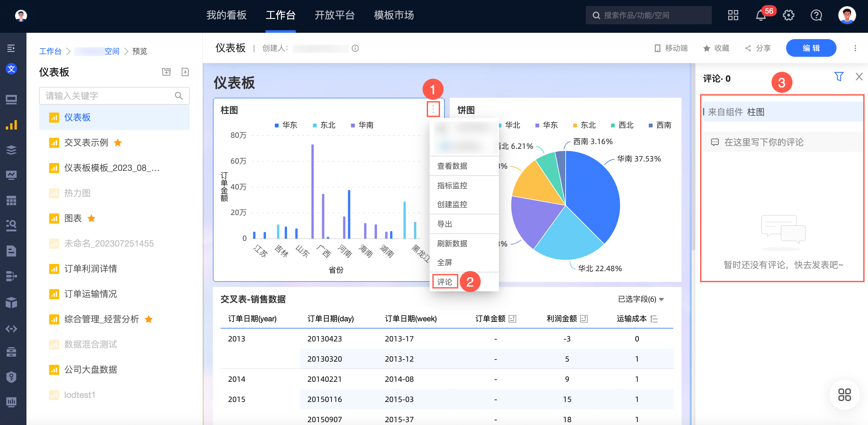
Task: Click the filter icon in the comment panel
Action: [x=839, y=77]
